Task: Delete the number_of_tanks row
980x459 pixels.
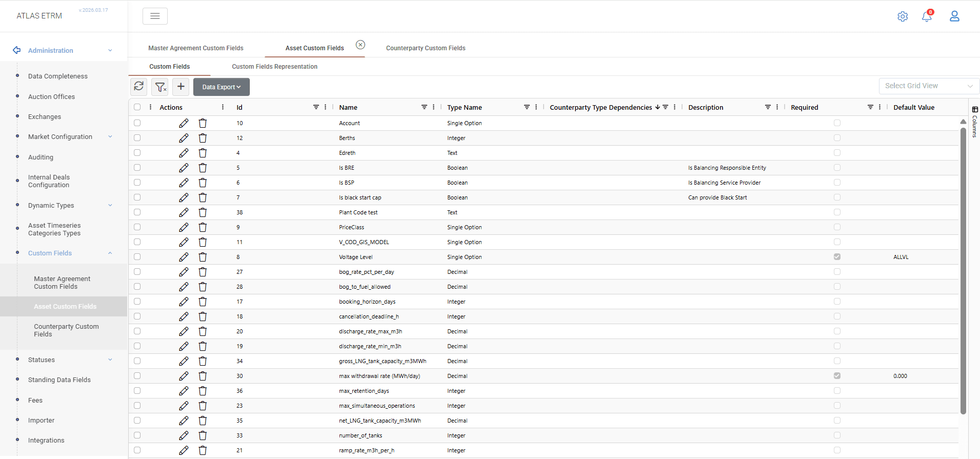Action: (203, 435)
